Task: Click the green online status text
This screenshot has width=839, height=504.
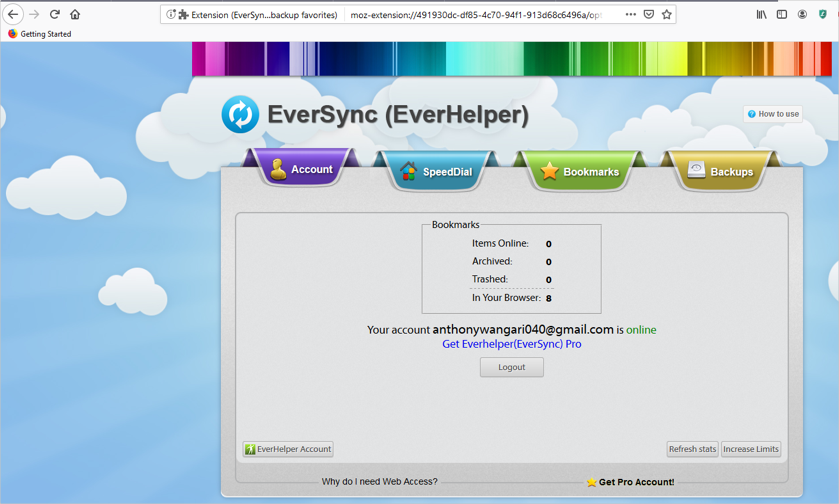Action: click(641, 330)
